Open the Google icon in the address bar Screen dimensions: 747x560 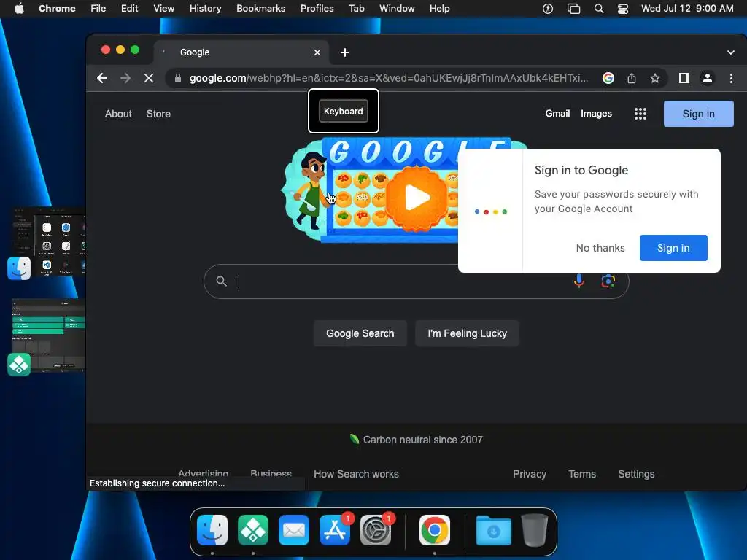608,78
